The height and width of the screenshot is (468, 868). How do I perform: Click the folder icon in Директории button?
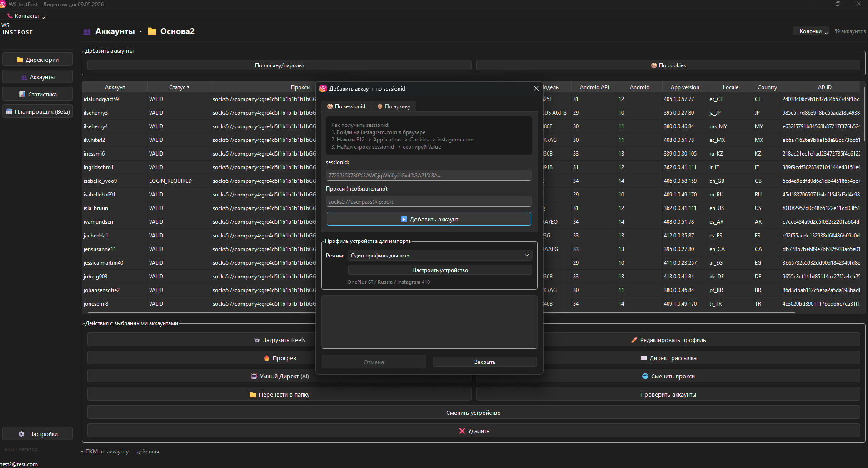(x=20, y=60)
